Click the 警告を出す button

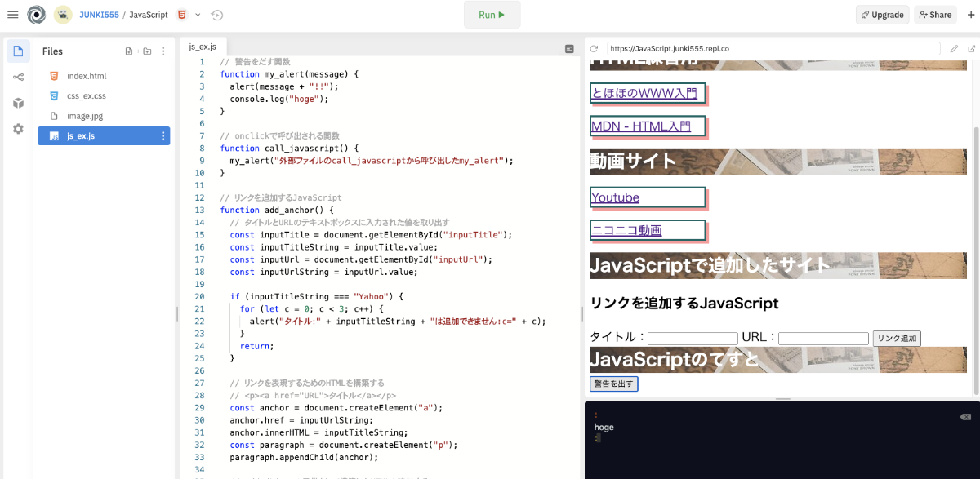pyautogui.click(x=613, y=384)
